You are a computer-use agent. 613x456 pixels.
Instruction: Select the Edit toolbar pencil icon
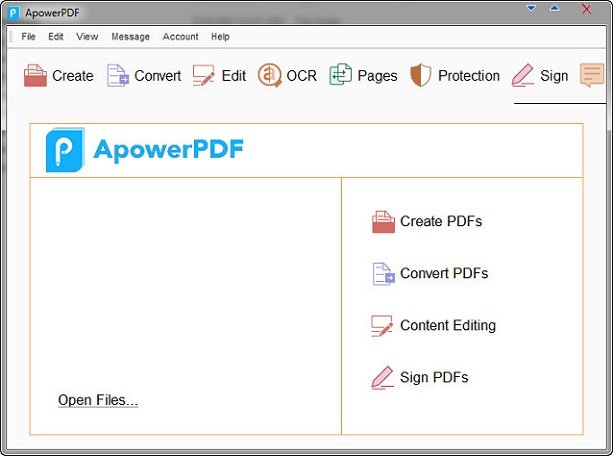(x=203, y=75)
